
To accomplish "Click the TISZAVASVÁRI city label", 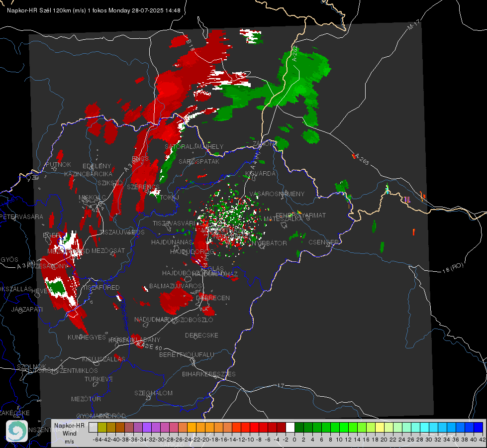I will 174,224.
